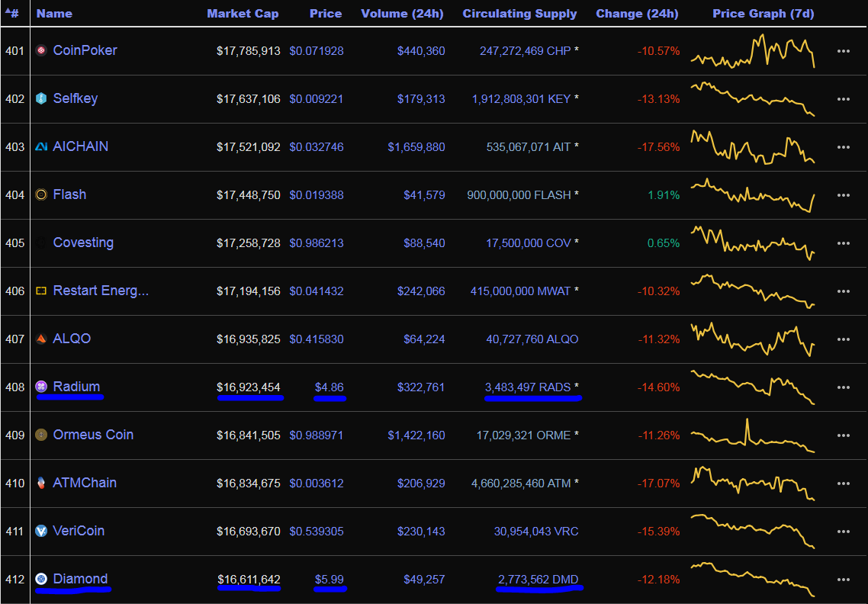The image size is (868, 604).
Task: Open the three-dot menu for CoinPoker
Action: click(844, 51)
